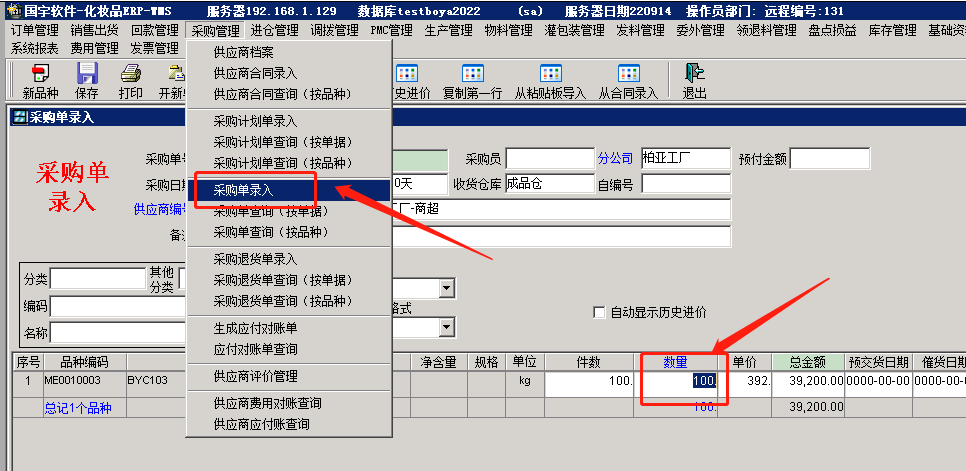
Task: Open the dropdown below the 格式 label
Action: [446, 328]
